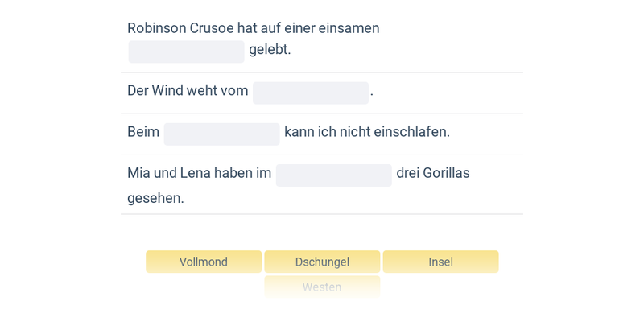Click the words 'drei Gorillas'
644x322 pixels.
(x=433, y=173)
